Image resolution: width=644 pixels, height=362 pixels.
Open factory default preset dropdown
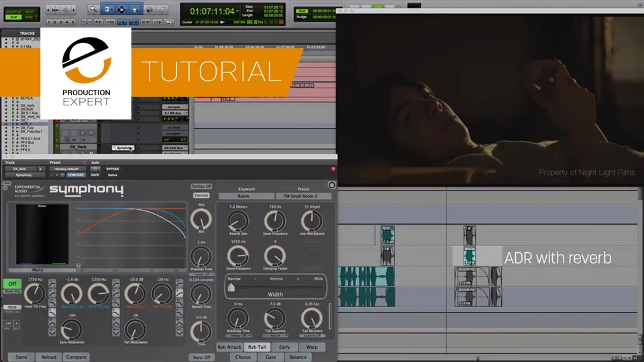68,169
